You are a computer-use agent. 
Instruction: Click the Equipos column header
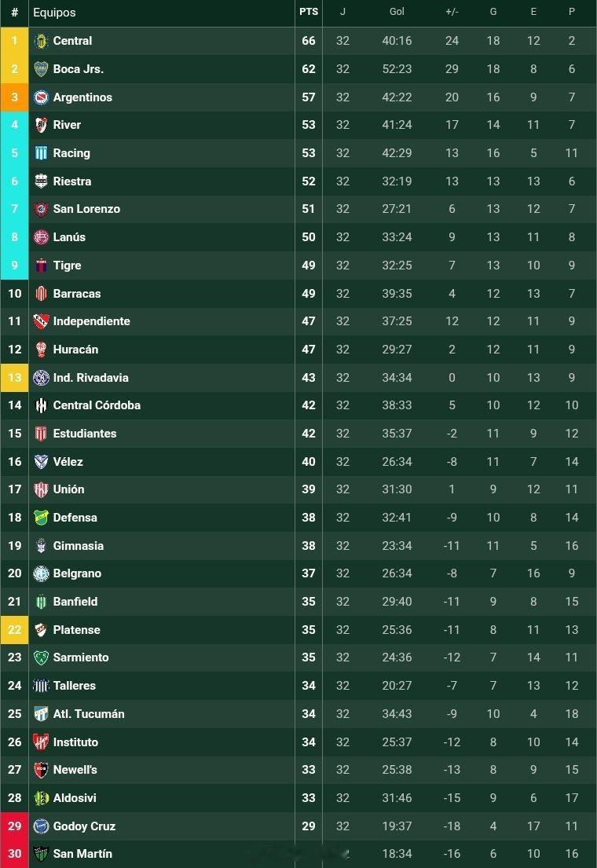[54, 13]
